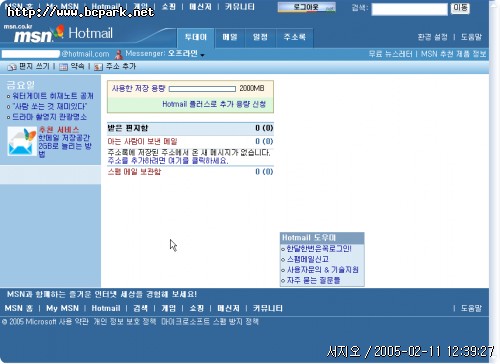Click the 0 (0) count beside 스팸 메일 보관함
The image size is (500, 364).
(x=264, y=172)
